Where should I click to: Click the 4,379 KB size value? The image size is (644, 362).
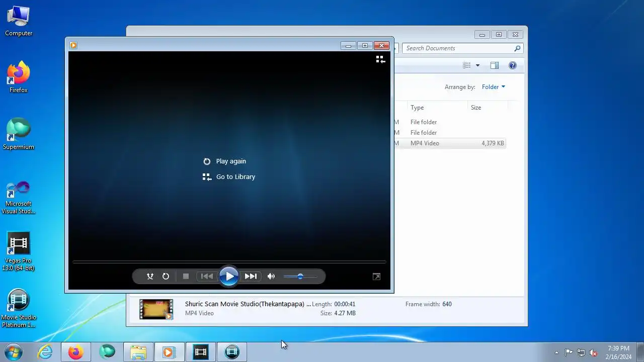493,143
